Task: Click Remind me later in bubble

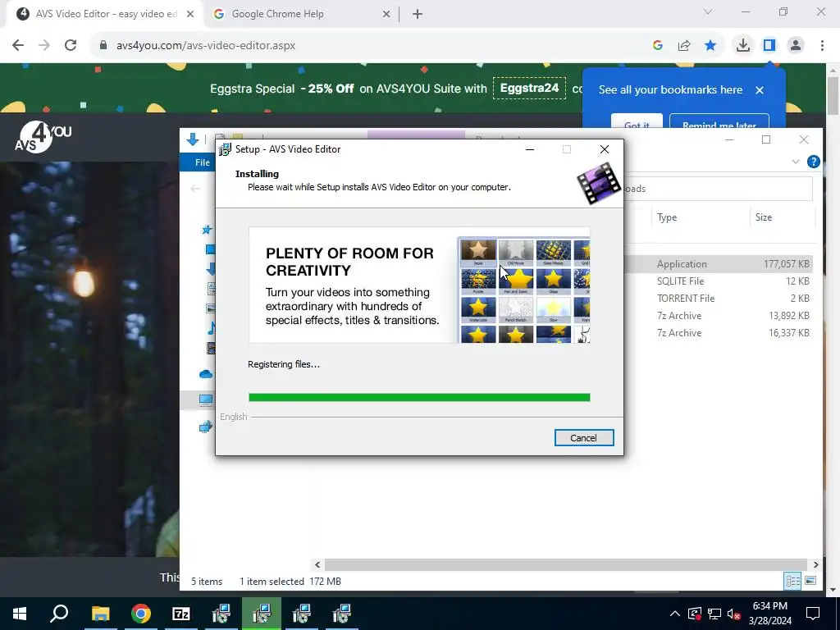Action: click(719, 122)
